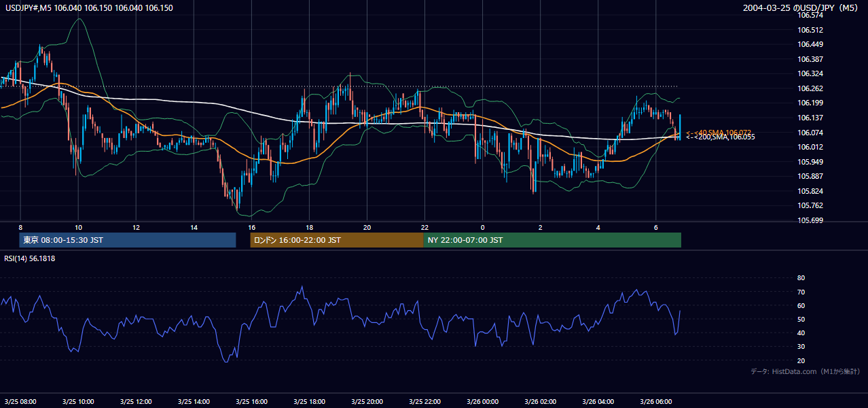Click the date label 3/25 14:00
868x408 pixels.
click(194, 401)
